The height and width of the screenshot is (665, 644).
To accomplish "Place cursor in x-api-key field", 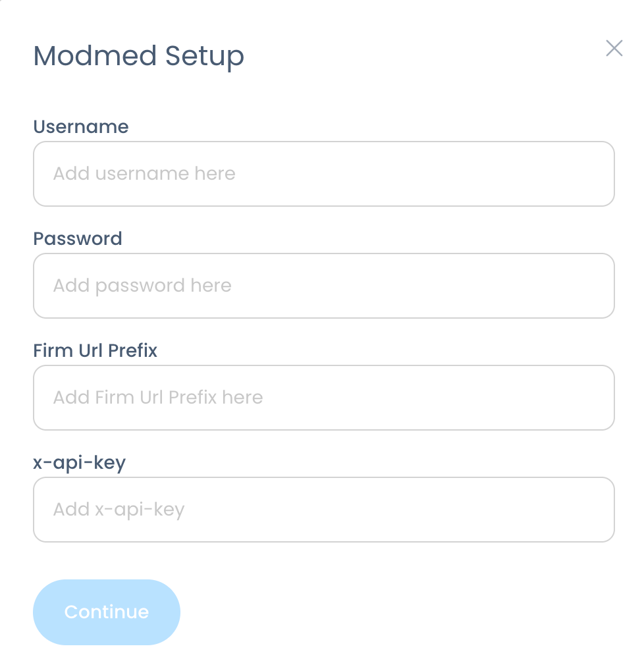I will pos(324,510).
